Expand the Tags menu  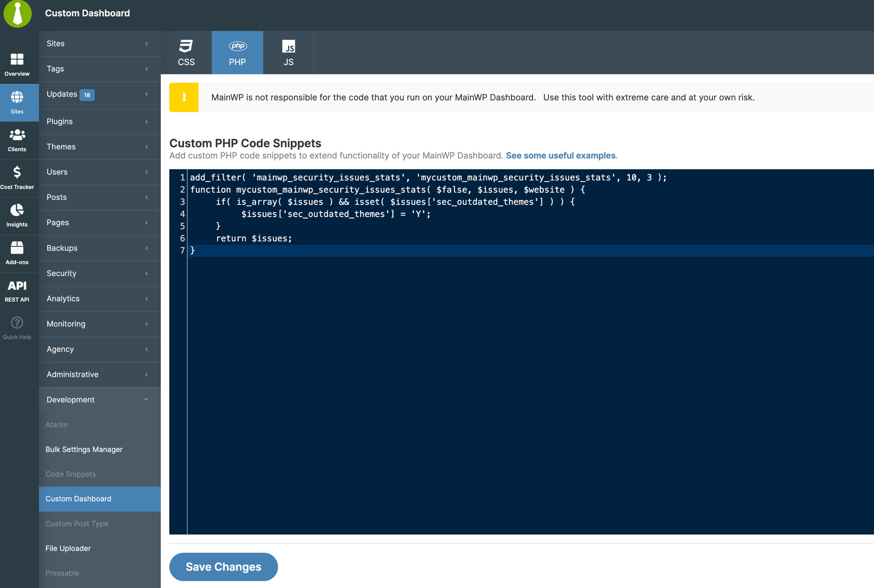(x=100, y=69)
